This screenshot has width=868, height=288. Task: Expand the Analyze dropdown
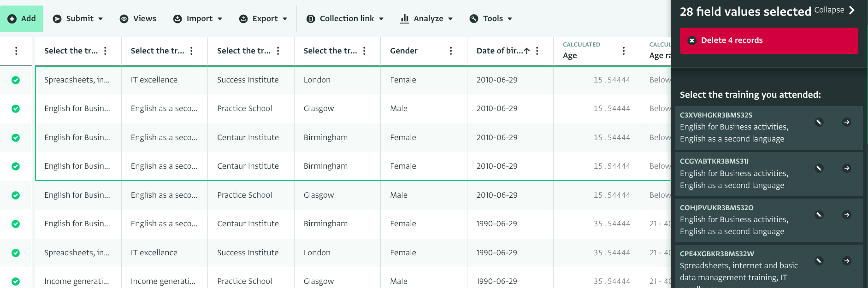point(426,19)
